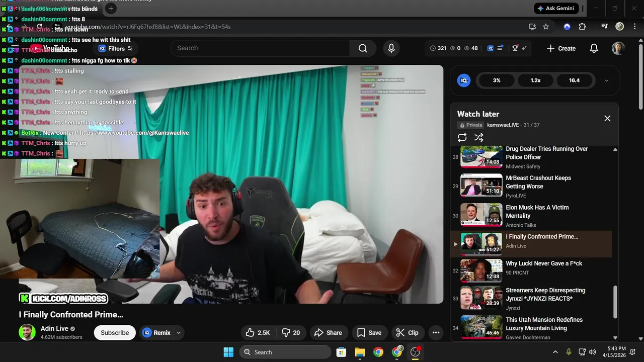The image size is (644, 362).
Task: Click first Chrome icon in taskbar
Action: pos(378,352)
